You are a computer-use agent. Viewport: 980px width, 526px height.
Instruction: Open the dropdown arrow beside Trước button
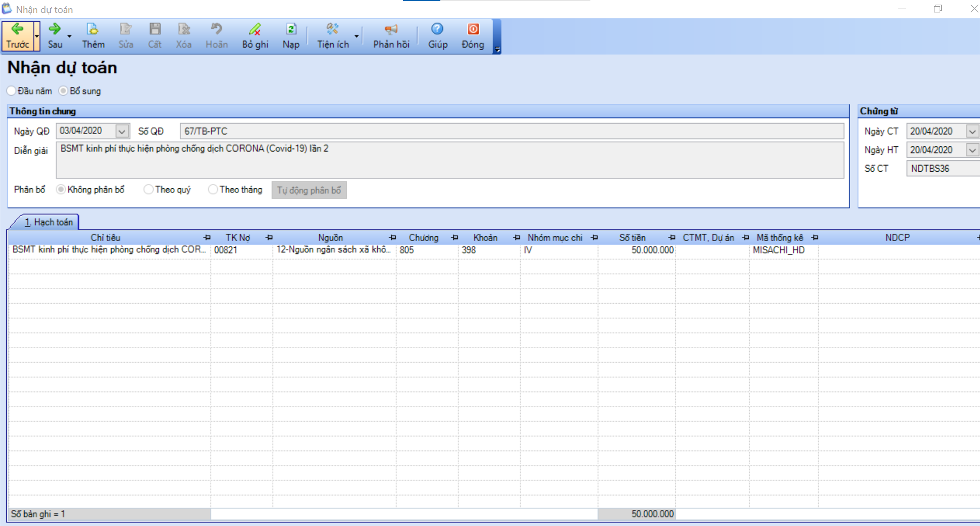[x=37, y=36]
